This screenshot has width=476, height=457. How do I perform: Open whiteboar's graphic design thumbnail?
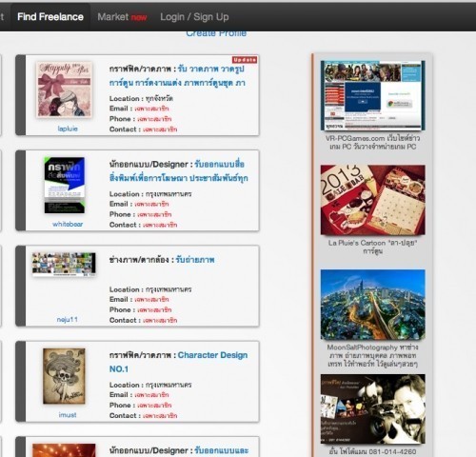coord(65,185)
